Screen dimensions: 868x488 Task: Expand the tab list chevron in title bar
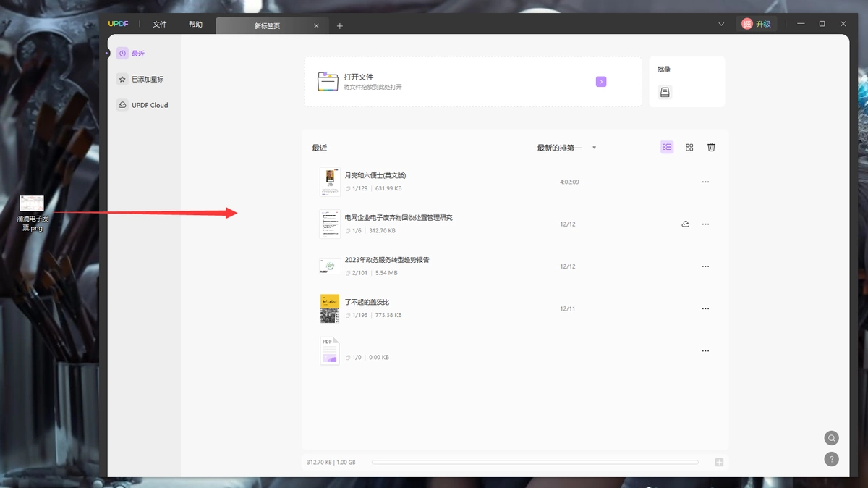point(721,24)
